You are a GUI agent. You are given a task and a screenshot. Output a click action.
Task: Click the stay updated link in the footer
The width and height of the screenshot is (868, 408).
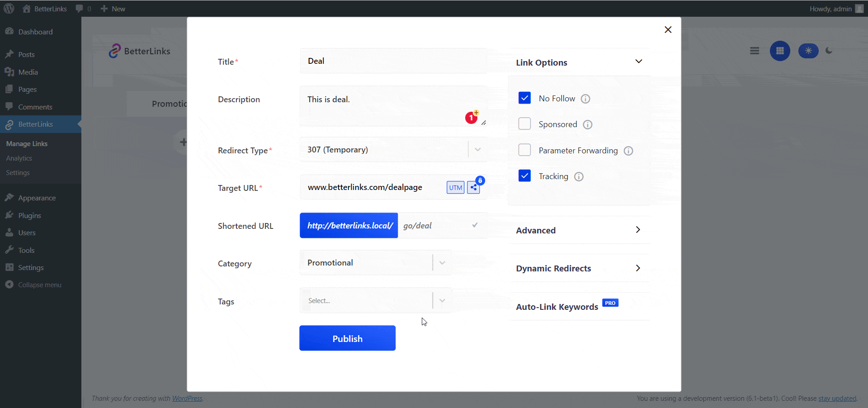coord(837,399)
